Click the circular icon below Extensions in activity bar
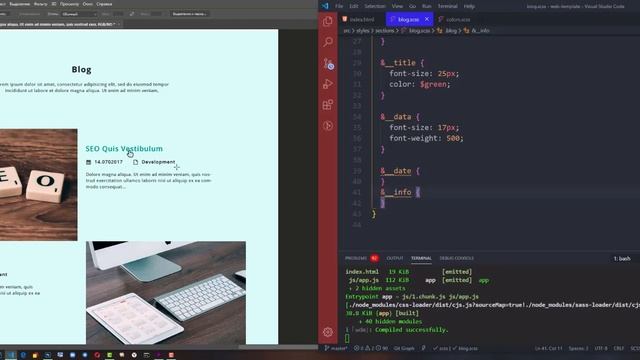The width and height of the screenshot is (640, 360). [328, 126]
